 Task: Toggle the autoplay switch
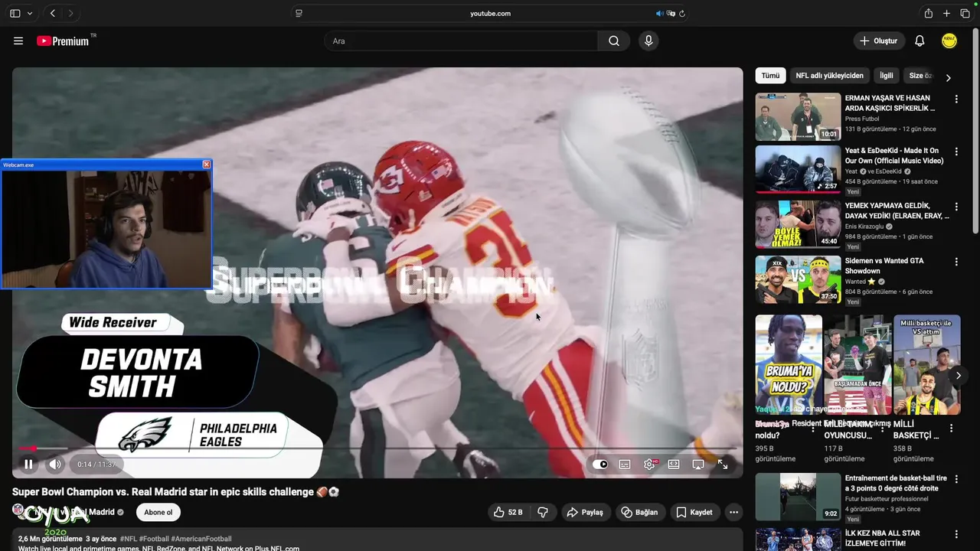coord(600,464)
